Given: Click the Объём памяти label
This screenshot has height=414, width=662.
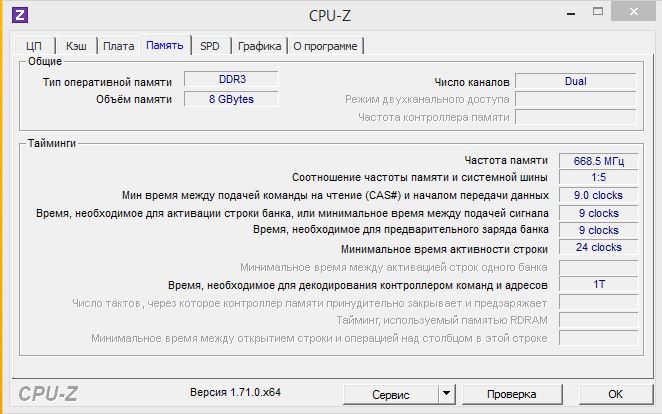Looking at the screenshot, I should (x=134, y=99).
